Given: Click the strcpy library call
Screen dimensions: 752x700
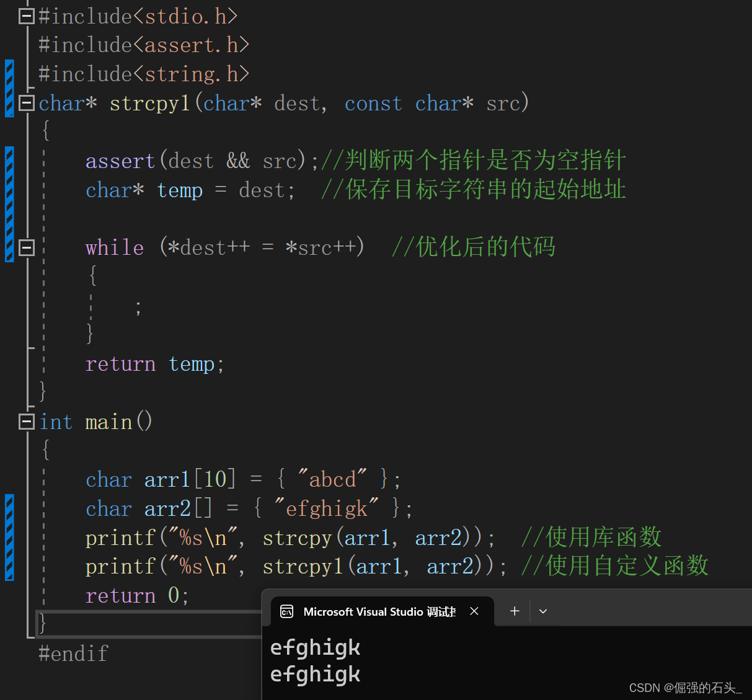Looking at the screenshot, I should click(x=297, y=538).
